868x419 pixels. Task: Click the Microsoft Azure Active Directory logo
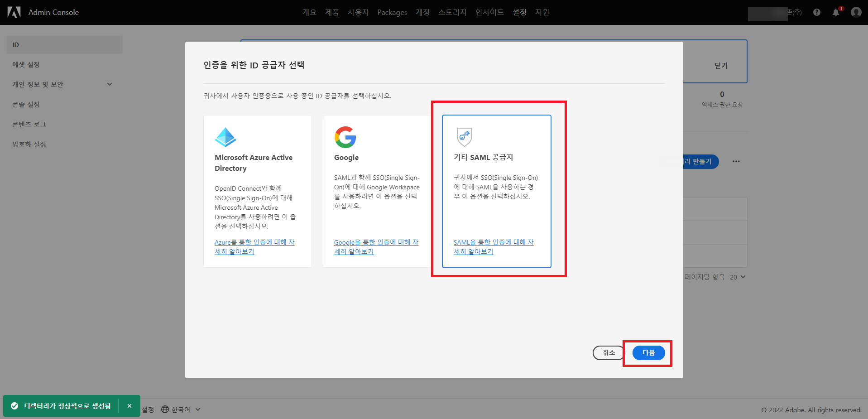tap(225, 137)
